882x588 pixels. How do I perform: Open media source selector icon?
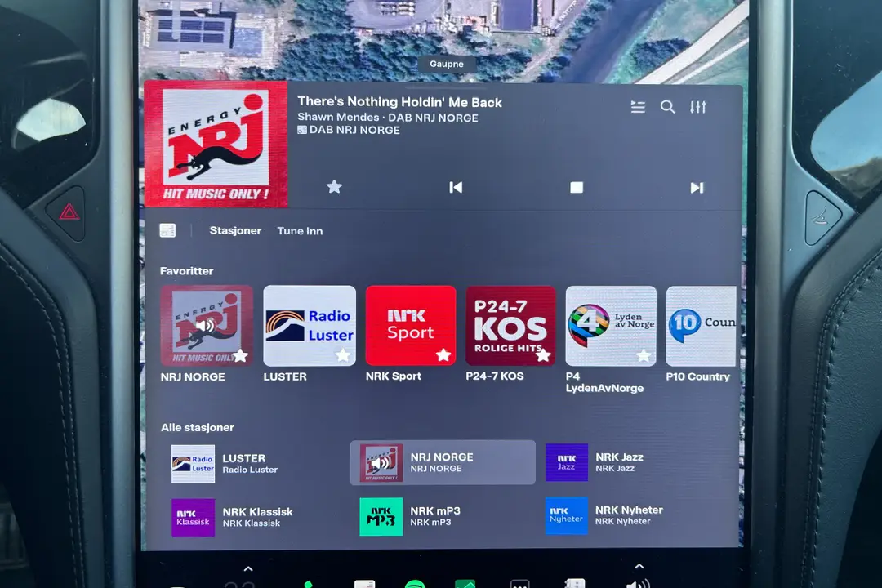click(167, 230)
